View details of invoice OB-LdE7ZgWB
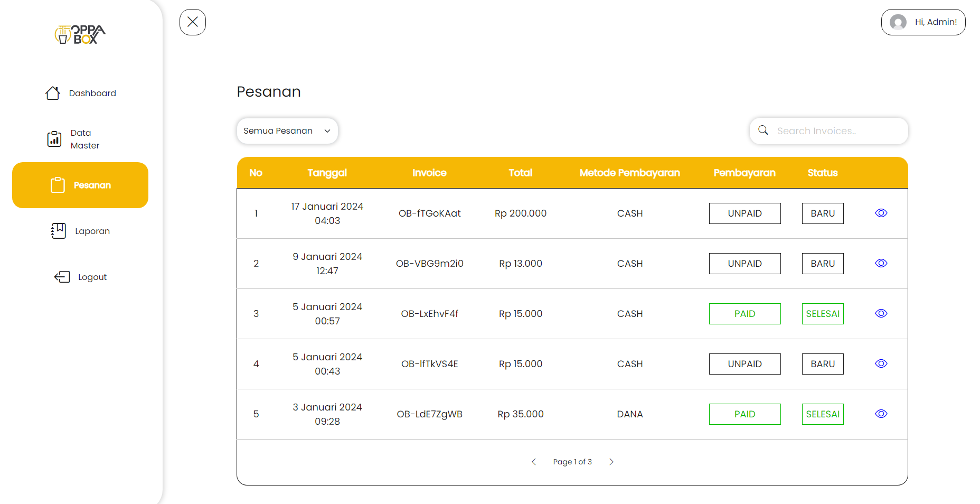The image size is (980, 504). (x=881, y=414)
